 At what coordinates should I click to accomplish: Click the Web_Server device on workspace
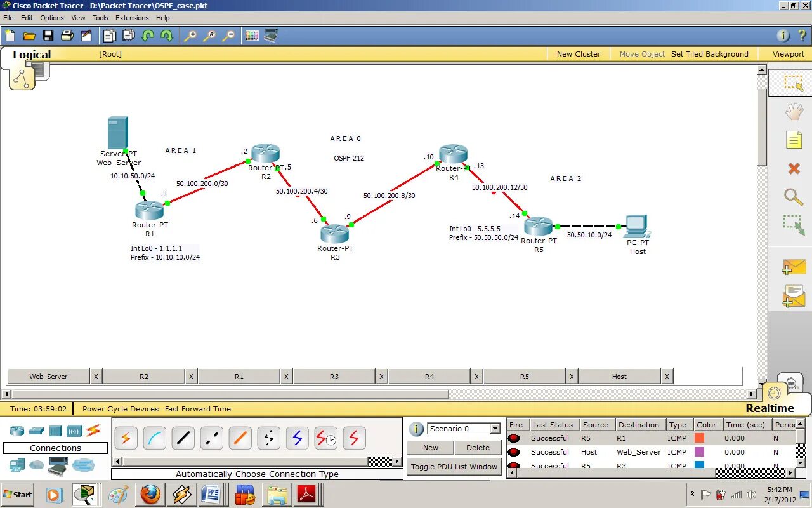click(118, 133)
